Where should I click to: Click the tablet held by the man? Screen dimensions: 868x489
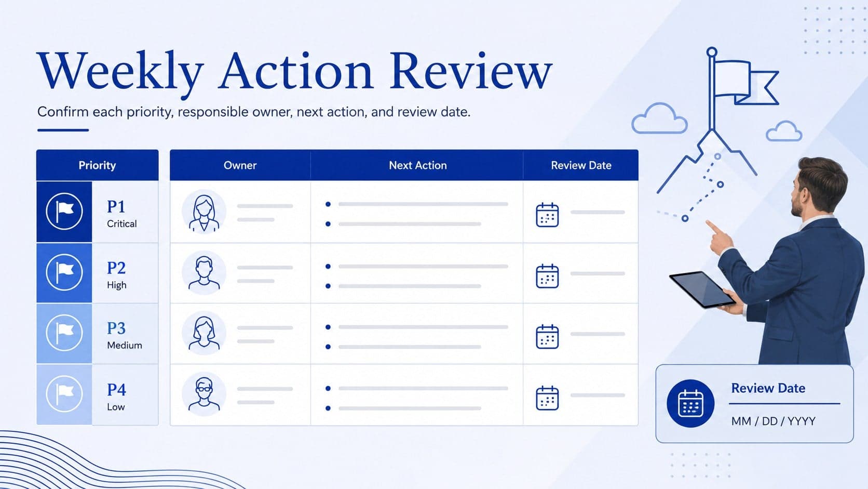[702, 289]
